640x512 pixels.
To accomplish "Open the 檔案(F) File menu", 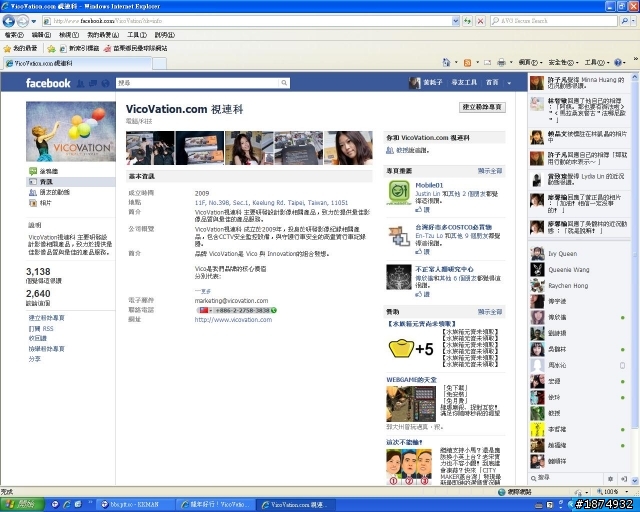I will (x=14, y=35).
